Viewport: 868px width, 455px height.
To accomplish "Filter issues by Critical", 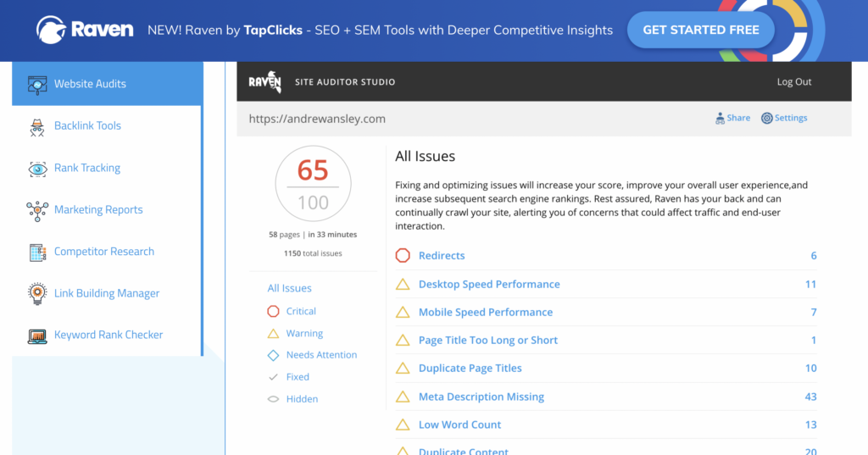I will pos(301,311).
